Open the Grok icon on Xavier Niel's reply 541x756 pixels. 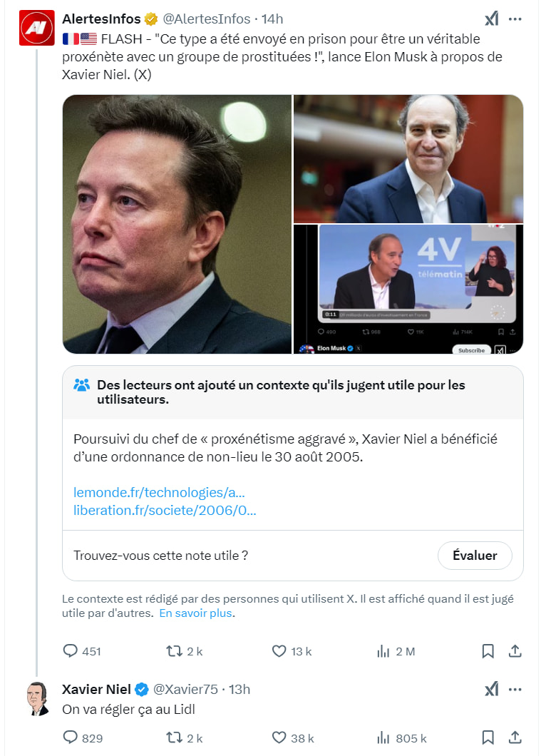[491, 690]
